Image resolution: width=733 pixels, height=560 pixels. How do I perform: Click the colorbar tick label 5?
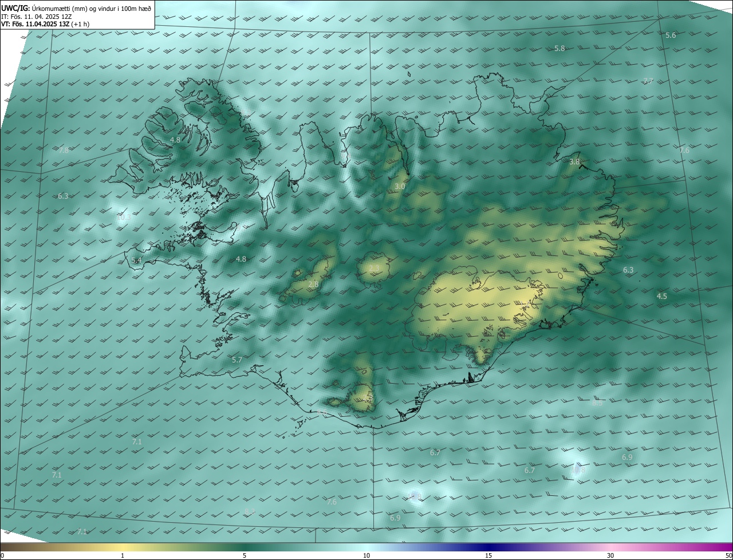245,555
